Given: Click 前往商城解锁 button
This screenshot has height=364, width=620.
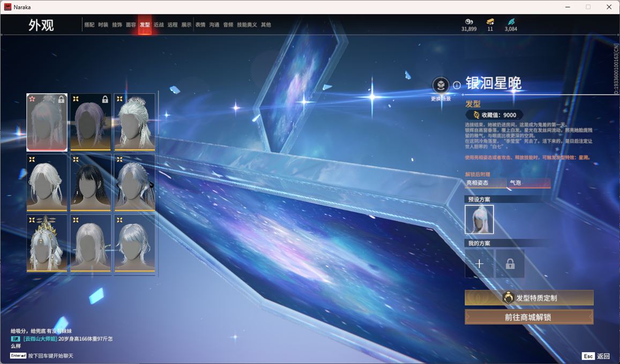Looking at the screenshot, I should tap(529, 317).
